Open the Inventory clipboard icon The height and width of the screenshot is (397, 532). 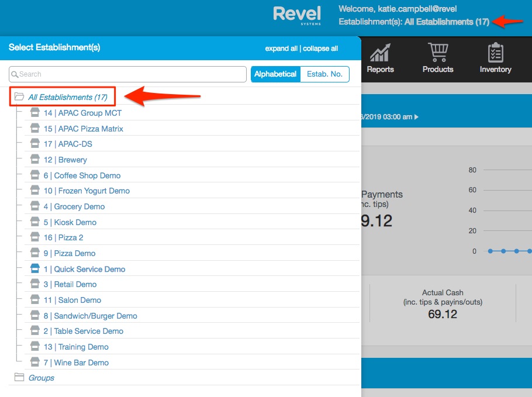click(x=495, y=53)
